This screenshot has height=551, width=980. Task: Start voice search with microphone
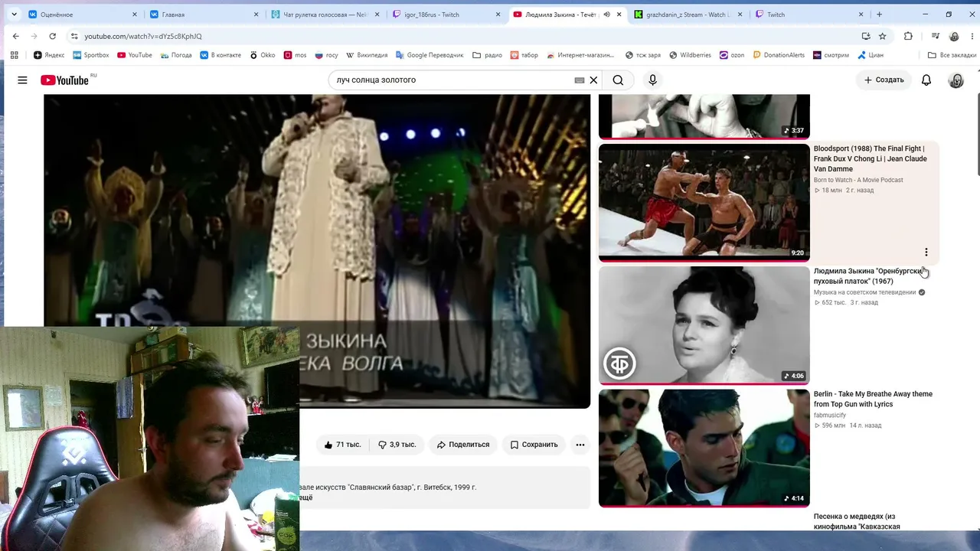pyautogui.click(x=652, y=80)
